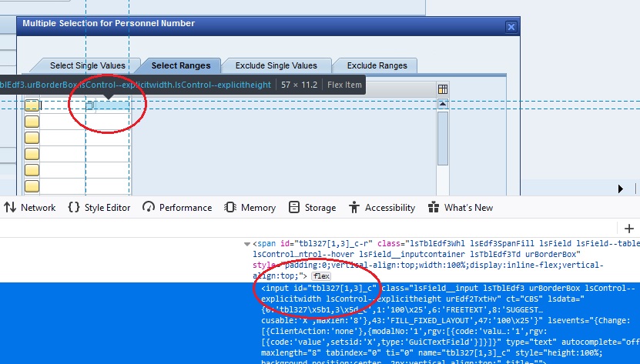Viewport: 640px width, 364px height.
Task: Open the Performance devtools panel
Action: tap(177, 208)
